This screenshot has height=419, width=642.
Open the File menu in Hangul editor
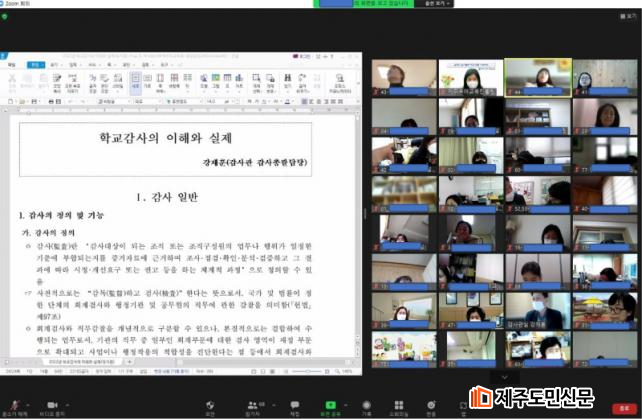click(12, 63)
